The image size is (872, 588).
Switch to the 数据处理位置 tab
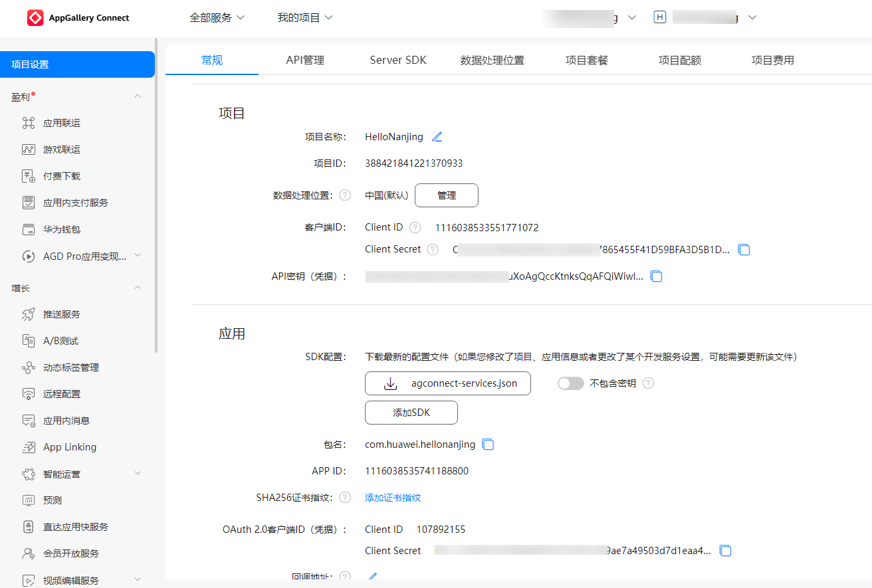click(x=492, y=60)
